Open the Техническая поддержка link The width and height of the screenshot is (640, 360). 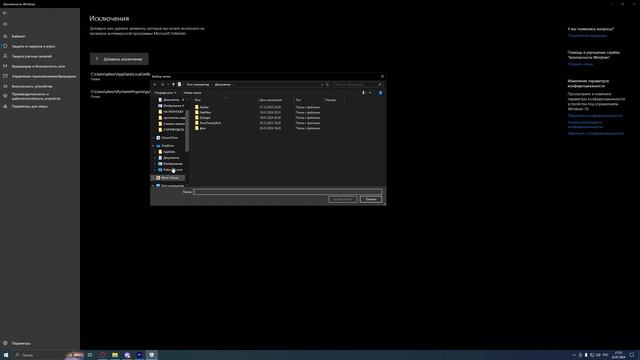(x=587, y=36)
